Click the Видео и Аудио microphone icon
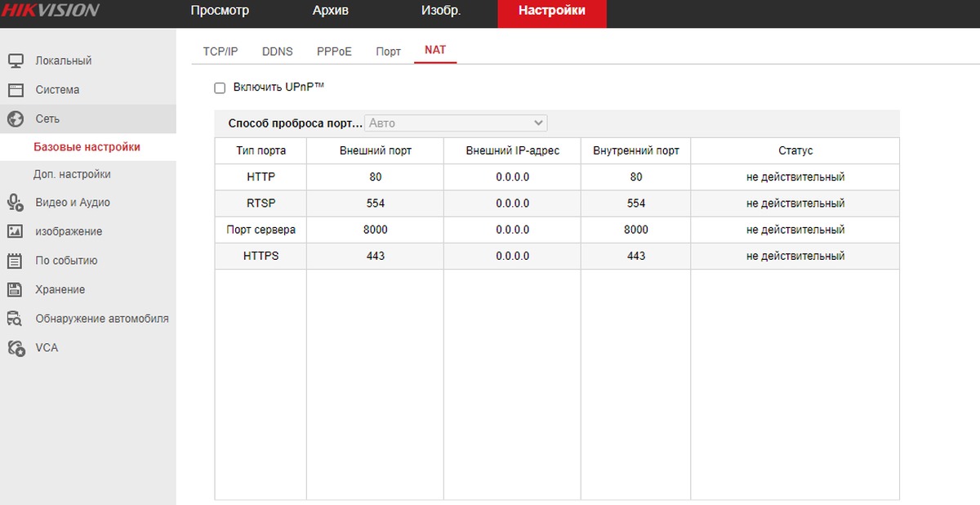 click(x=16, y=203)
